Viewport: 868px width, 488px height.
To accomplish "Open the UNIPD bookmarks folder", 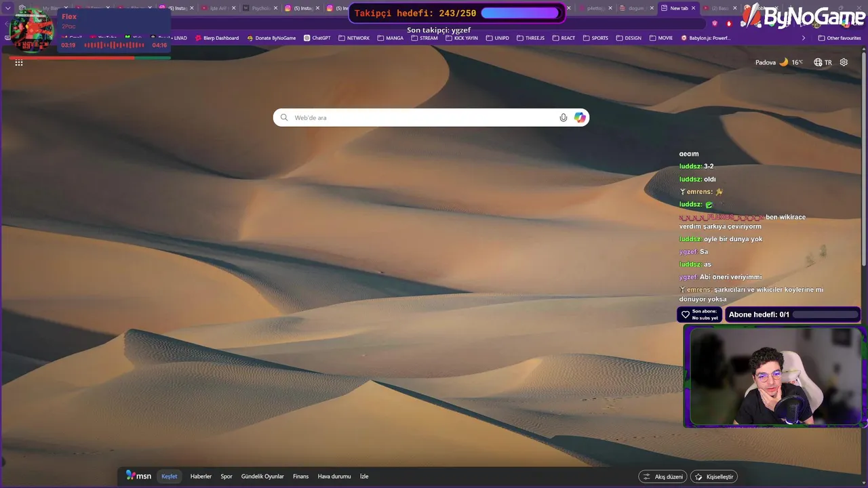I will pos(497,38).
